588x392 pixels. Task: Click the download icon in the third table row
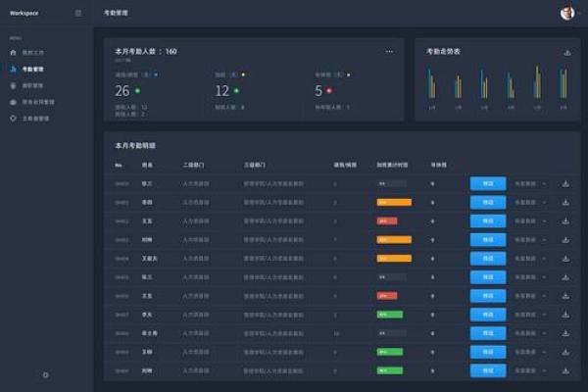(x=565, y=221)
